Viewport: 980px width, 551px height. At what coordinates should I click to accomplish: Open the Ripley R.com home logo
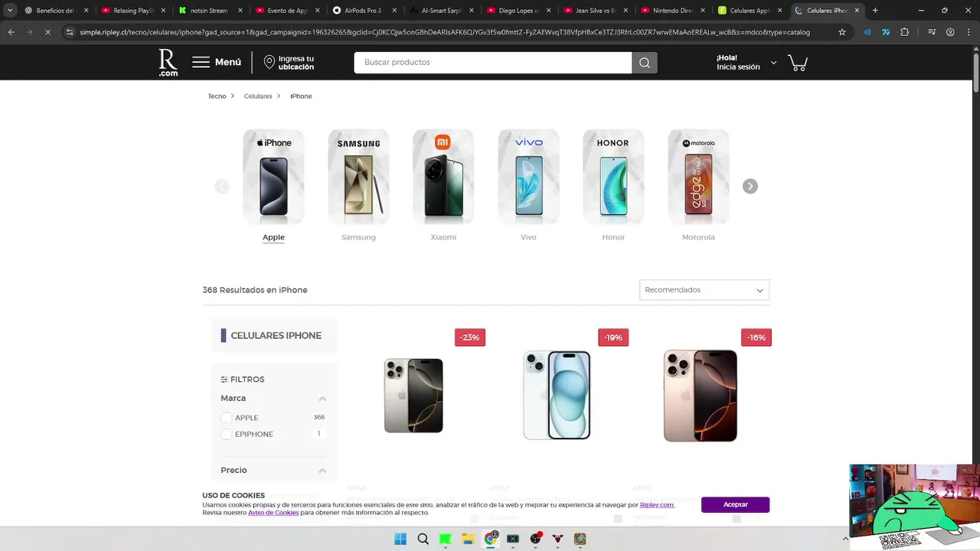(x=168, y=63)
